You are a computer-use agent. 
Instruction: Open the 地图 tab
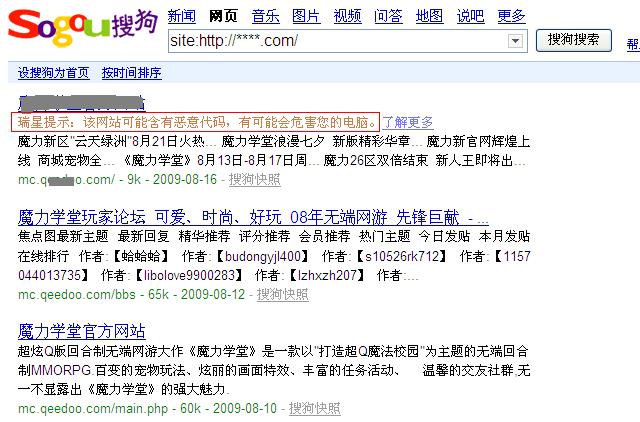point(429,16)
